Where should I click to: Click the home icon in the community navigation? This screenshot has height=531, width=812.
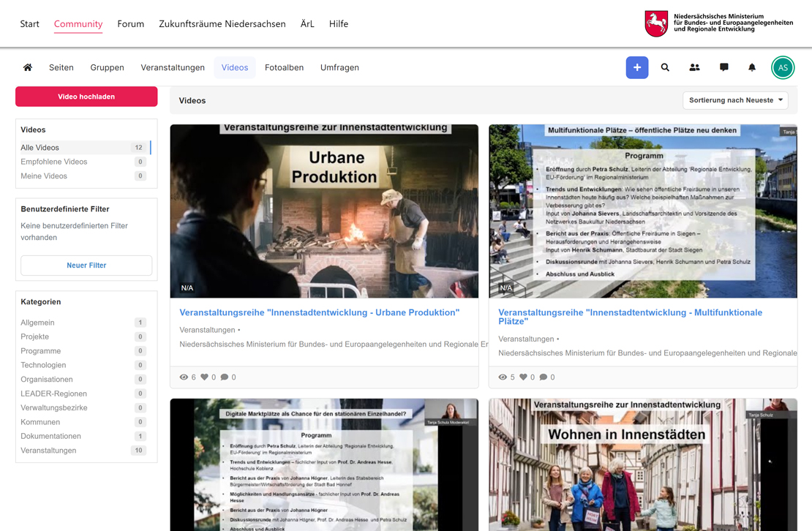point(28,67)
